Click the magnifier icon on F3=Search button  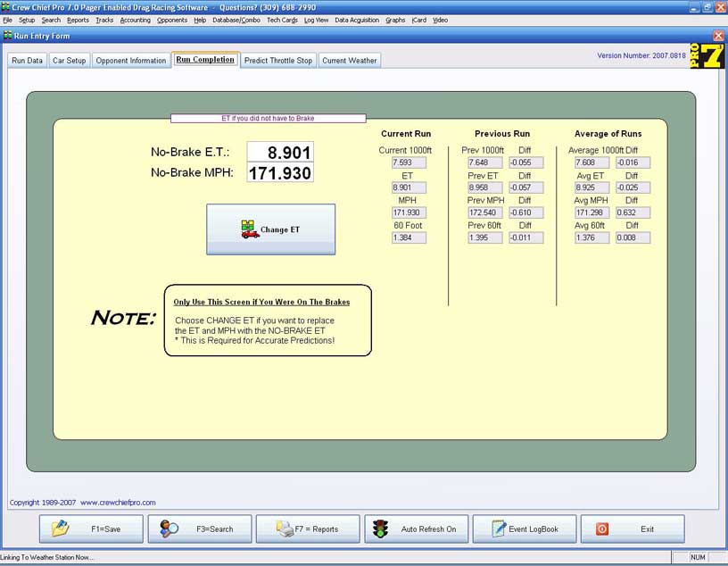pyautogui.click(x=169, y=529)
